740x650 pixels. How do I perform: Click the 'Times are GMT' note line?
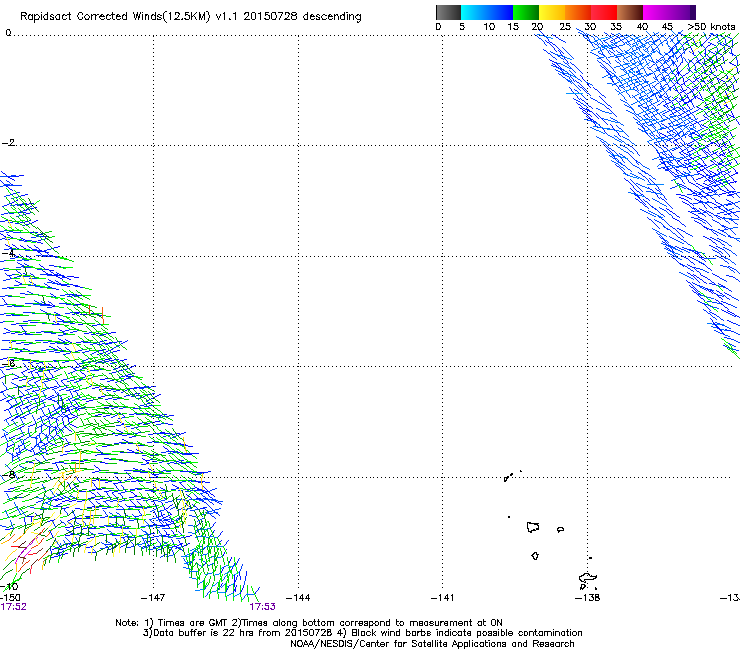pyautogui.click(x=309, y=623)
